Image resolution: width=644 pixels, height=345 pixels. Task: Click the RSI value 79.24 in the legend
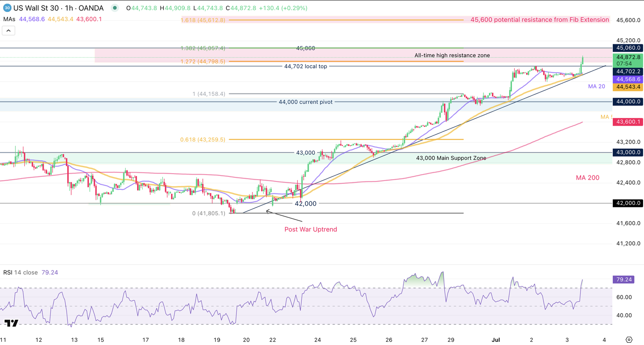click(x=49, y=272)
